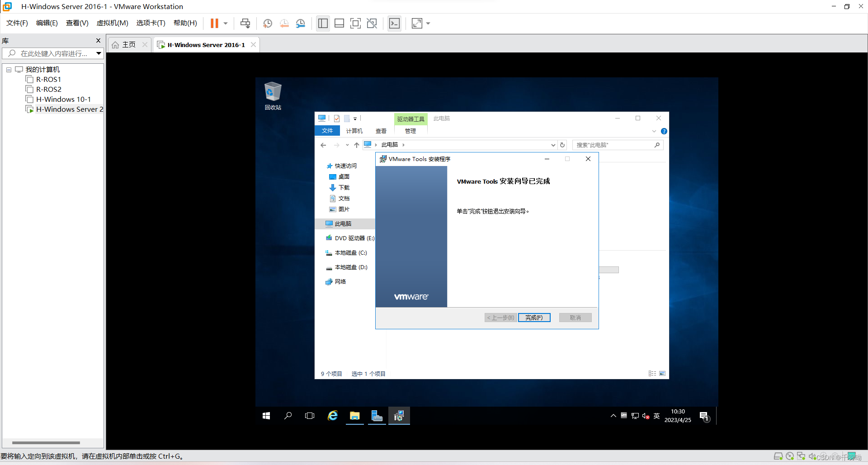Click the Explorer back arrow

323,145
